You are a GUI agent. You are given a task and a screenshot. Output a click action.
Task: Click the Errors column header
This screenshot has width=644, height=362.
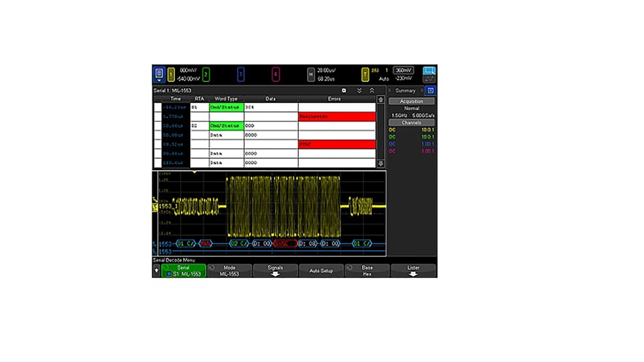(x=337, y=99)
